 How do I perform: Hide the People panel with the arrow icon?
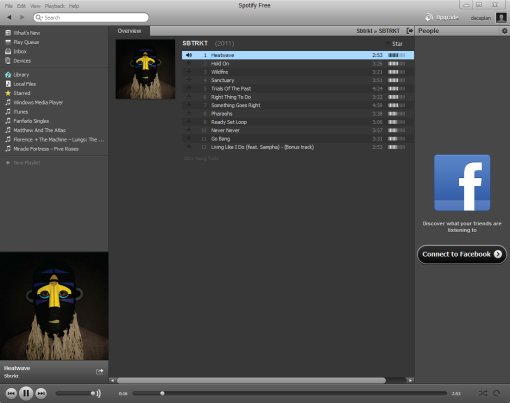pyautogui.click(x=410, y=31)
